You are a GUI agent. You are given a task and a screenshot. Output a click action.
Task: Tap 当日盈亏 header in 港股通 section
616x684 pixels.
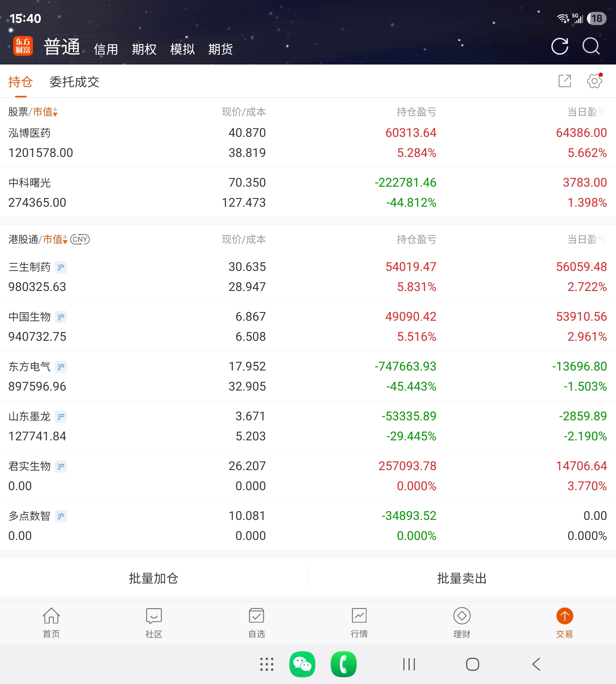(x=587, y=239)
